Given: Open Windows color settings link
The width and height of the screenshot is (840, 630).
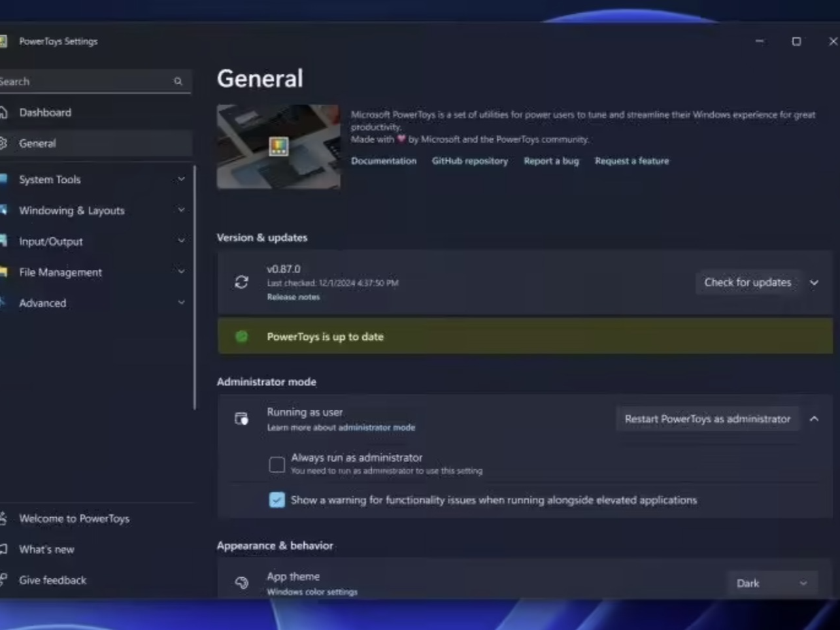Looking at the screenshot, I should click(312, 592).
